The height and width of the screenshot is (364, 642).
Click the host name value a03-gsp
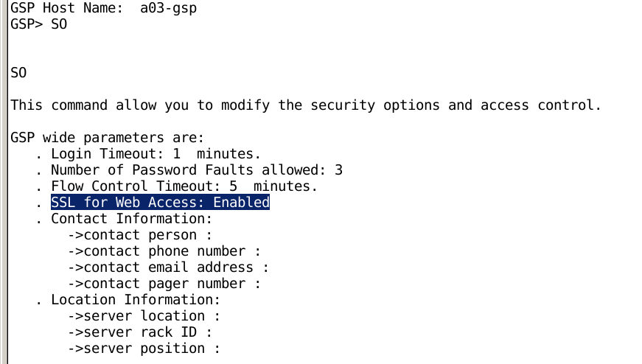168,8
